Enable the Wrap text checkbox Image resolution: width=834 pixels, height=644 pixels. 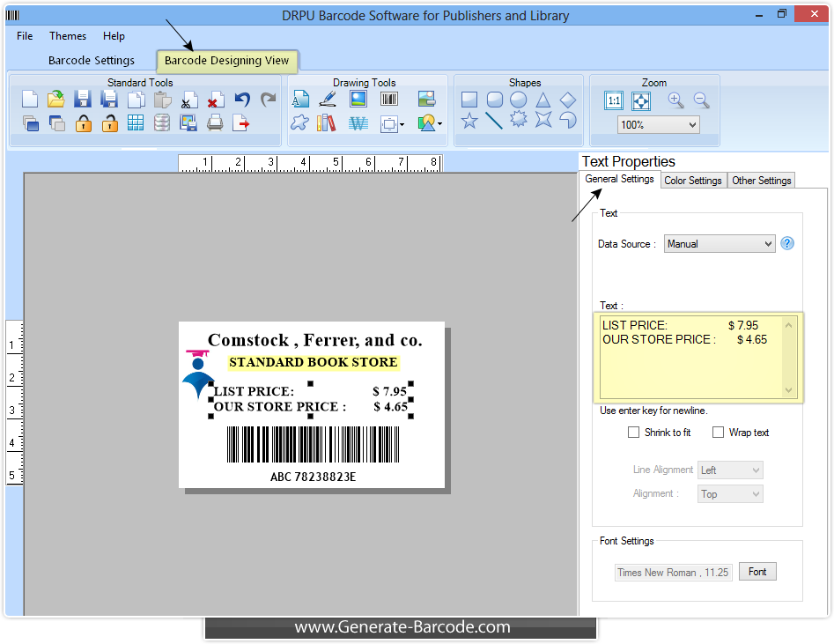pyautogui.click(x=718, y=433)
